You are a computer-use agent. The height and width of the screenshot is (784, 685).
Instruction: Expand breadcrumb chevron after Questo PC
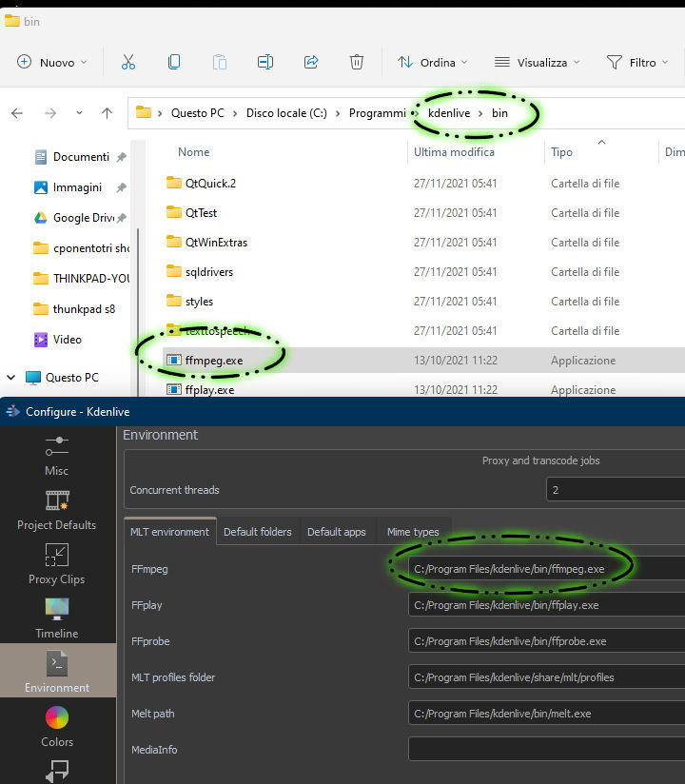click(234, 113)
